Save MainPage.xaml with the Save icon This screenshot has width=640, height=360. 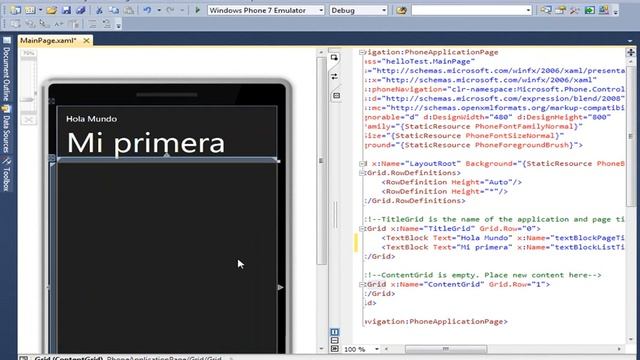[66, 10]
